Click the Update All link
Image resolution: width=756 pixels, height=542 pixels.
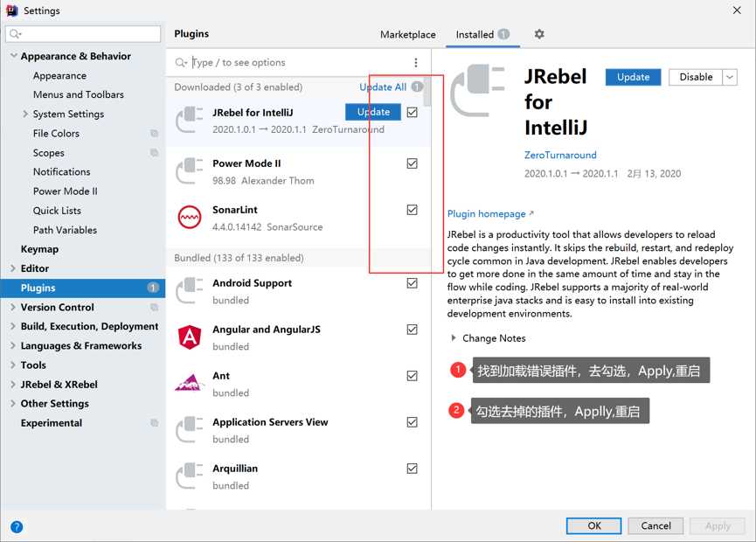[x=383, y=87]
